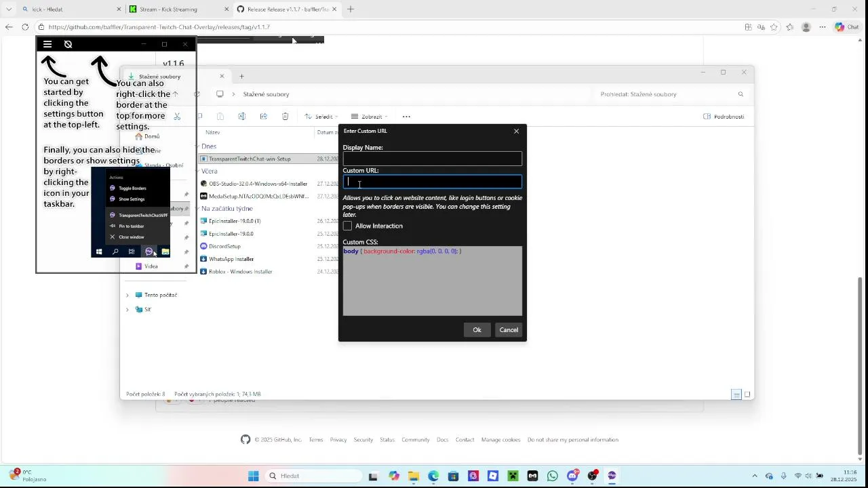Confirm dialog with the Ok button
This screenshot has height=488, width=868.
click(477, 330)
